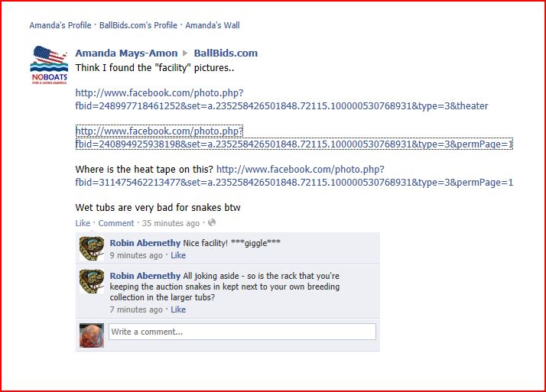
Task: Click the arrow between Amanda and BallBids.com
Action: coord(185,53)
